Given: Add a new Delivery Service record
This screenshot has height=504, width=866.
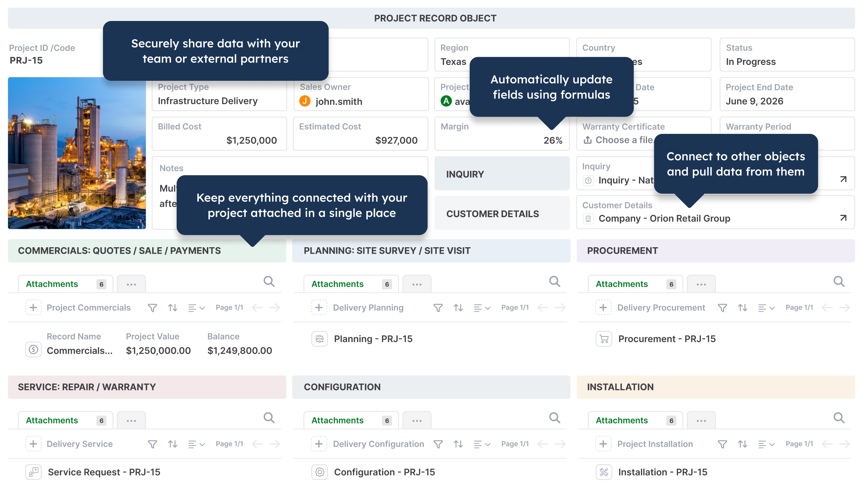Looking at the screenshot, I should tap(33, 444).
